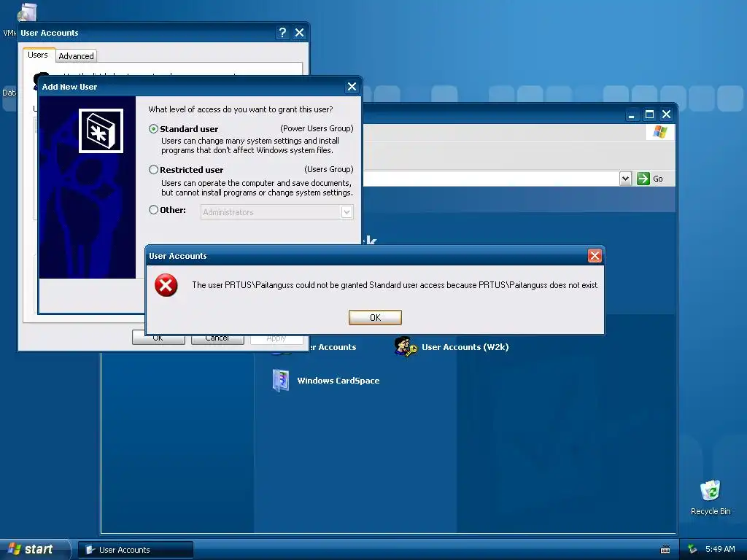Select the Restricted user radio option

[153, 169]
